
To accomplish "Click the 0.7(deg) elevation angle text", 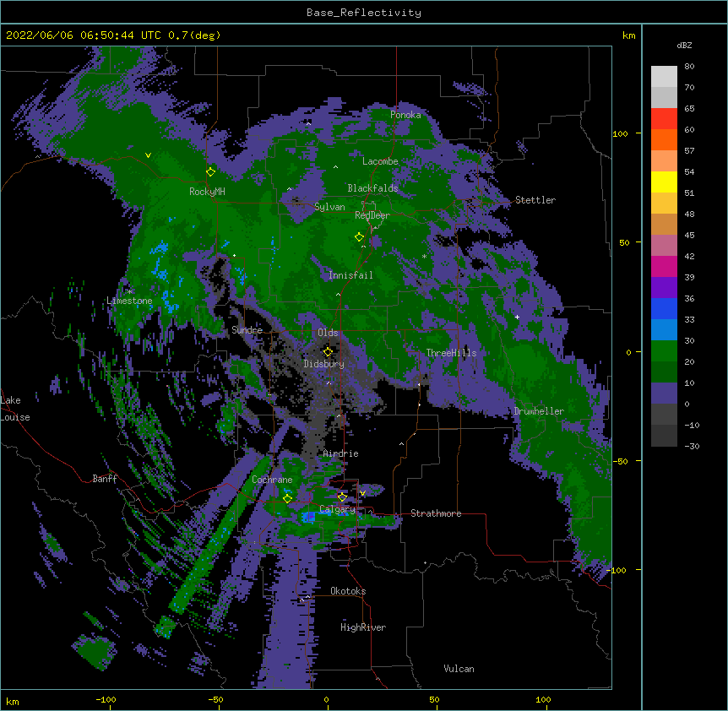I will [194, 35].
